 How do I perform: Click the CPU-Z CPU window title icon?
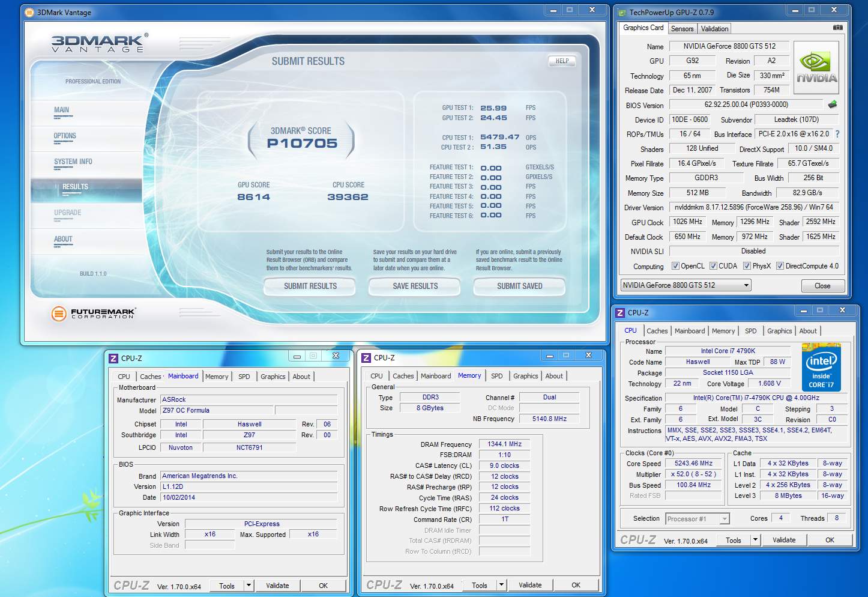click(620, 312)
